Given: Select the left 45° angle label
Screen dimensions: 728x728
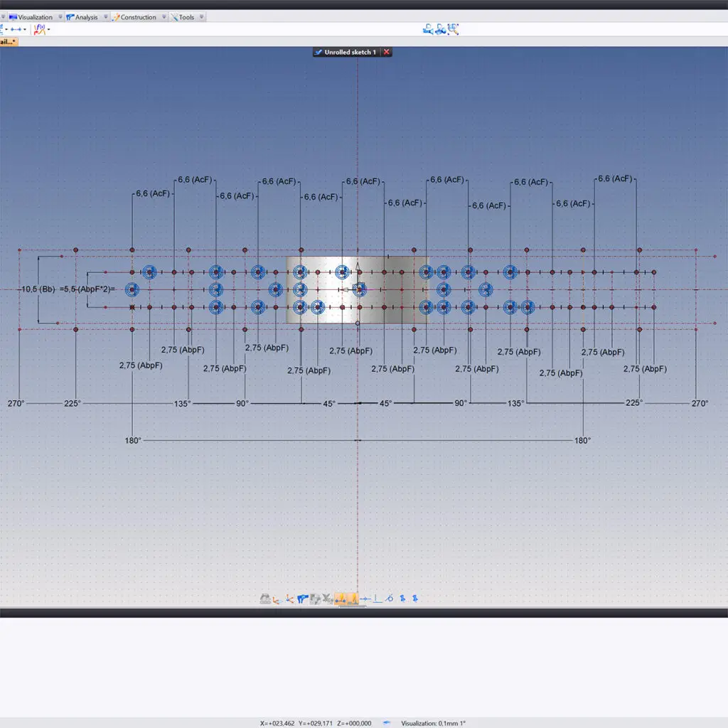Looking at the screenshot, I should (x=329, y=404).
